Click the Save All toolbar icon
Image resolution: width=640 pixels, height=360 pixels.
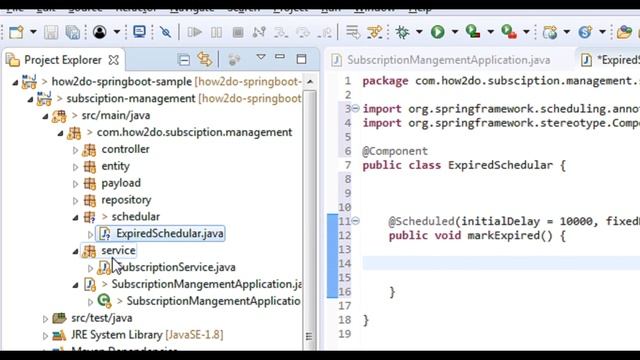[73, 32]
